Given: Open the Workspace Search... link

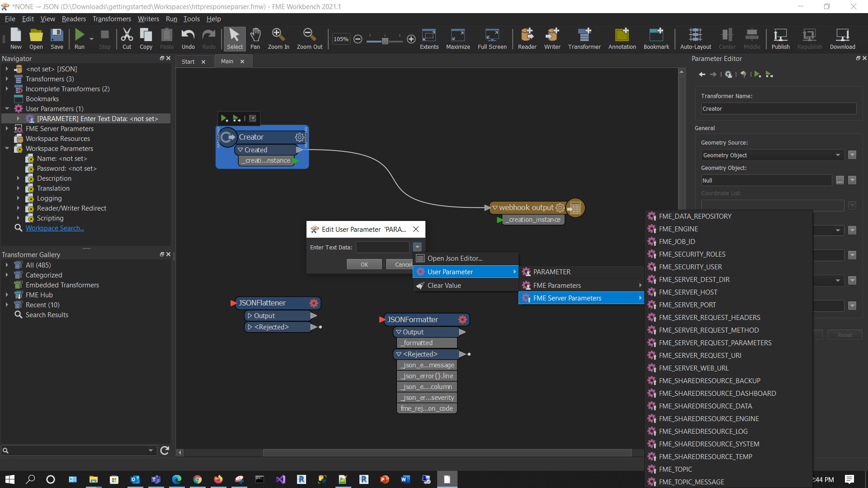Looking at the screenshot, I should [x=55, y=228].
